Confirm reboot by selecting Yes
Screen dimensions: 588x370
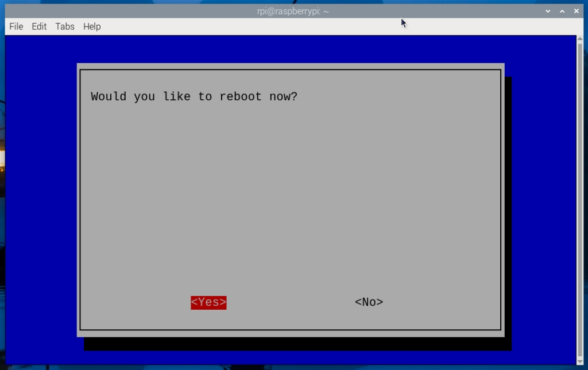click(208, 302)
